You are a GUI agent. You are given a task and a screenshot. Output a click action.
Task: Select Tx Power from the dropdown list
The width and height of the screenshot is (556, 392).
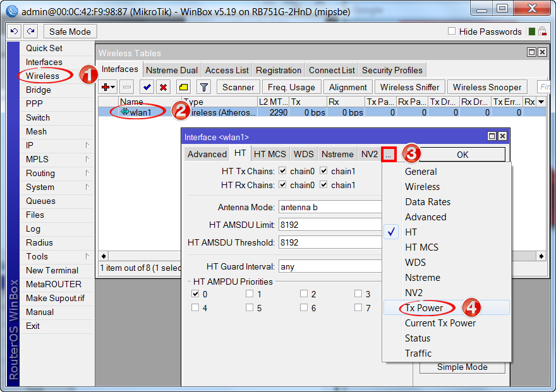click(x=424, y=308)
